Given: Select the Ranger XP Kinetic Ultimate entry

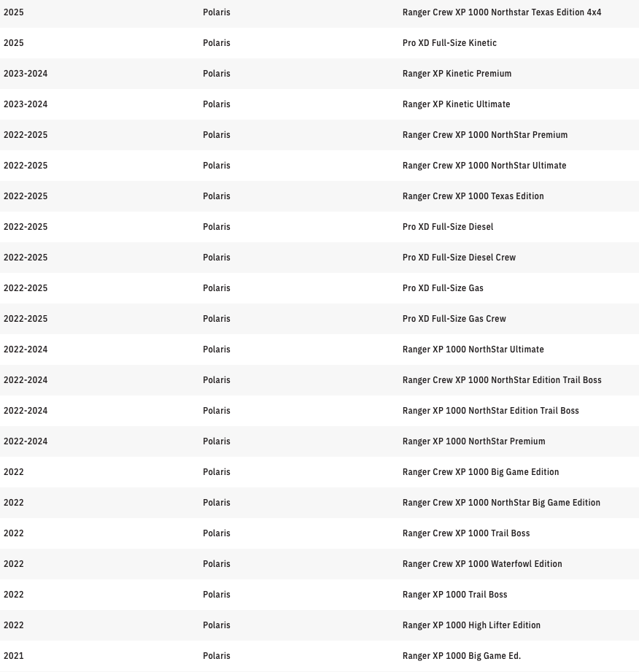Looking at the screenshot, I should click(x=456, y=104).
